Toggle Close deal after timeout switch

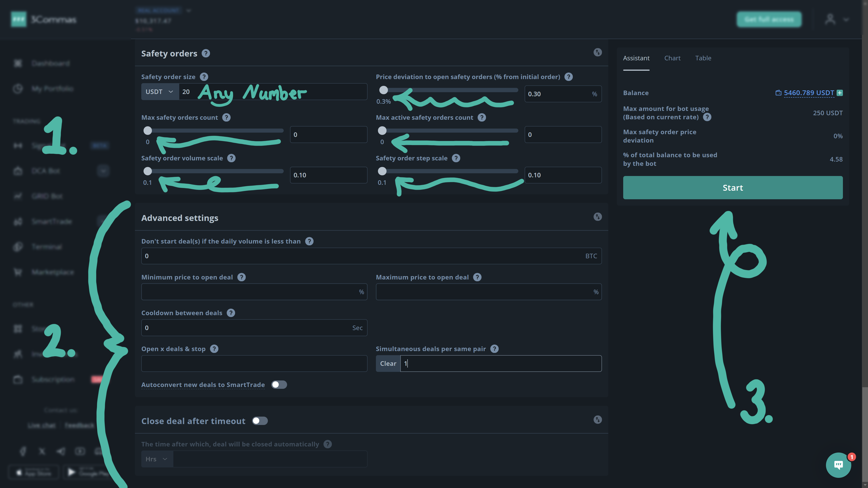260,421
